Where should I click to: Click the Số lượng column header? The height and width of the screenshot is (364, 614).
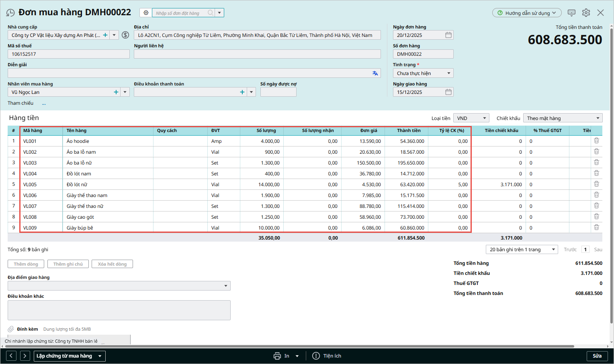point(266,130)
